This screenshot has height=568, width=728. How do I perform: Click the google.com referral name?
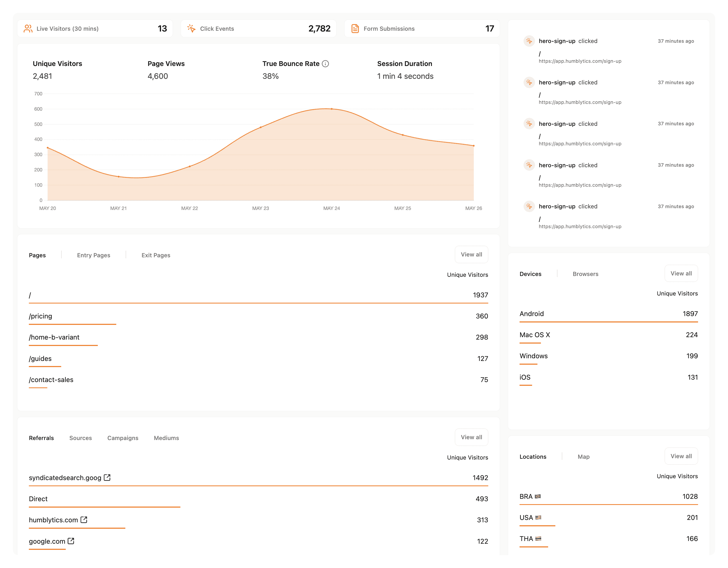pos(47,541)
